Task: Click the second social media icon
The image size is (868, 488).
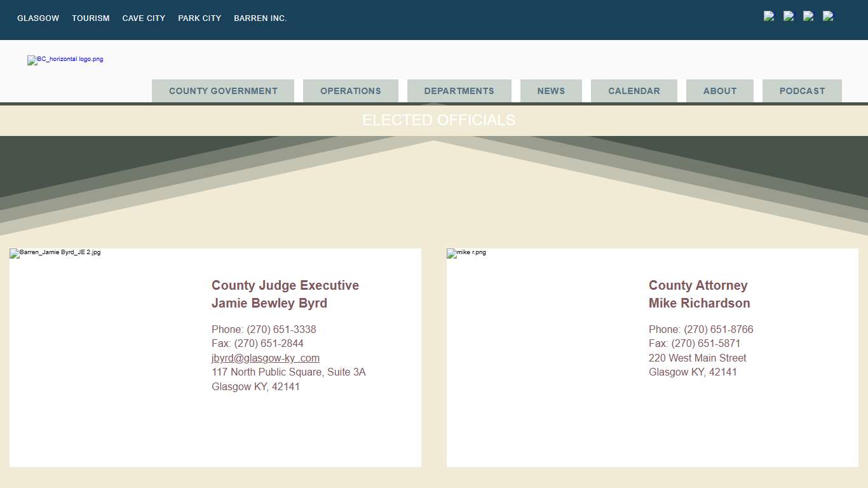Action: tap(789, 16)
